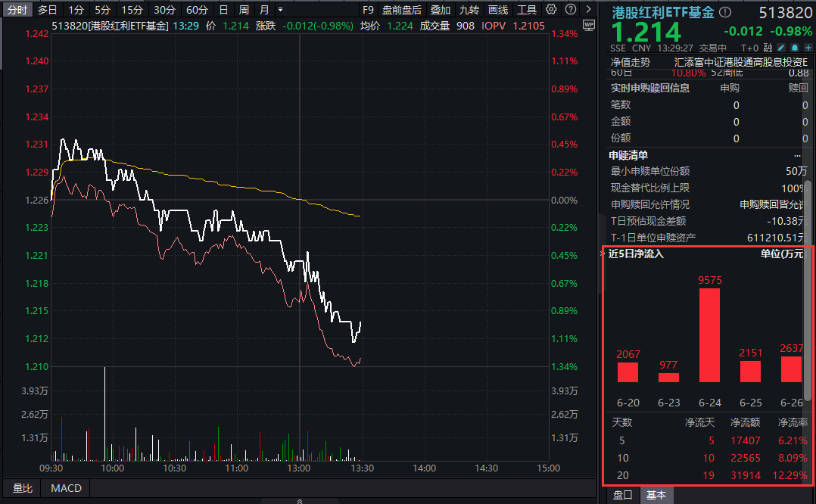Switch to the MACD tab
The image size is (816, 504).
[x=64, y=488]
